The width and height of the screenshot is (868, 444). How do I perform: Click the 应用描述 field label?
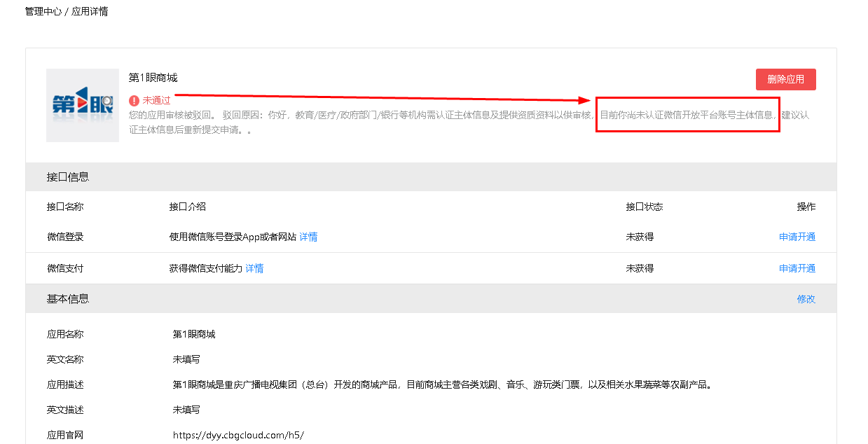pyautogui.click(x=65, y=384)
